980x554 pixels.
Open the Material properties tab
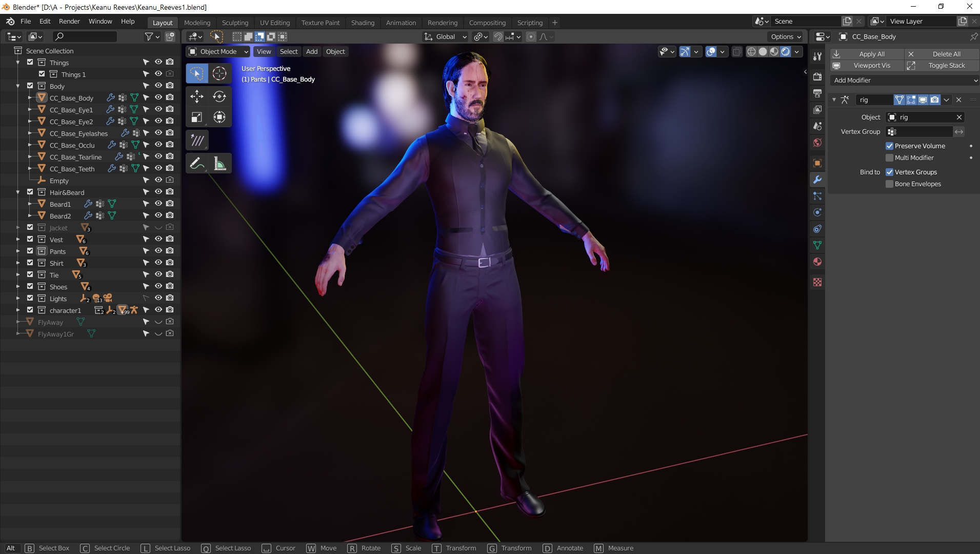tap(817, 262)
